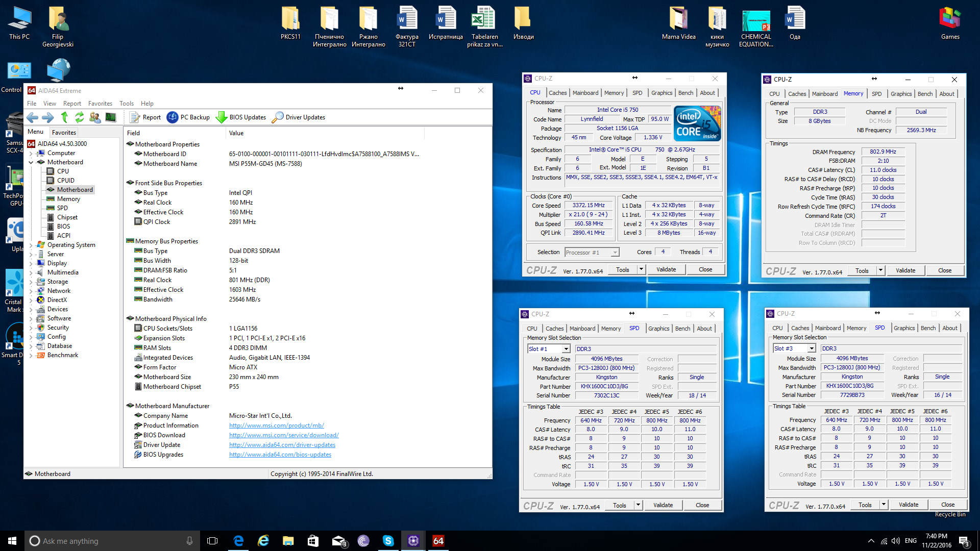Screen dimensions: 980x551
Task: Collapse the Motherboard tree node
Action: pos(31,162)
